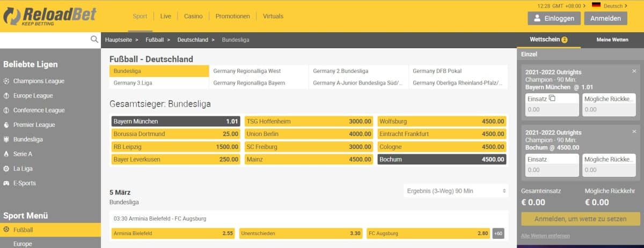The height and width of the screenshot is (248, 644).
Task: Open the Casino tab
Action: (193, 16)
